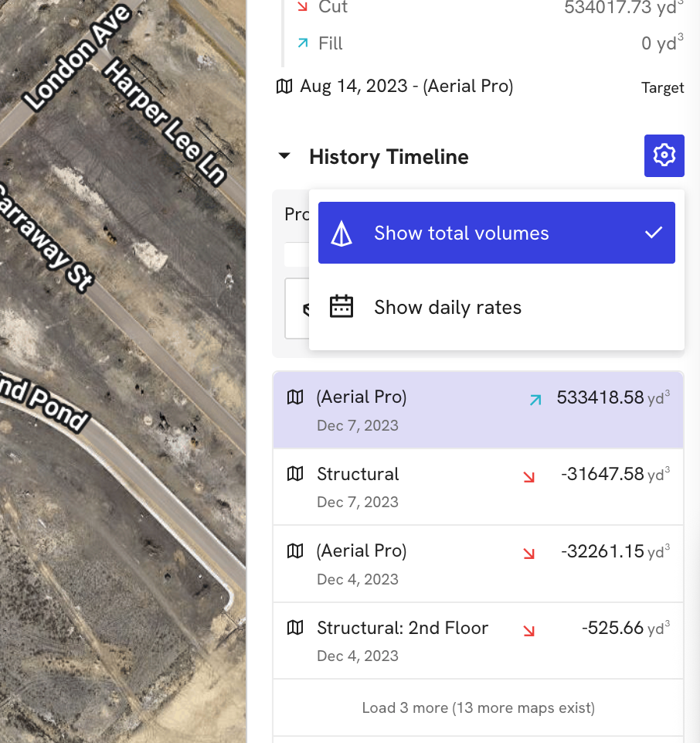Load 3 more maps in timeline
This screenshot has width=700, height=743.
coord(477,707)
